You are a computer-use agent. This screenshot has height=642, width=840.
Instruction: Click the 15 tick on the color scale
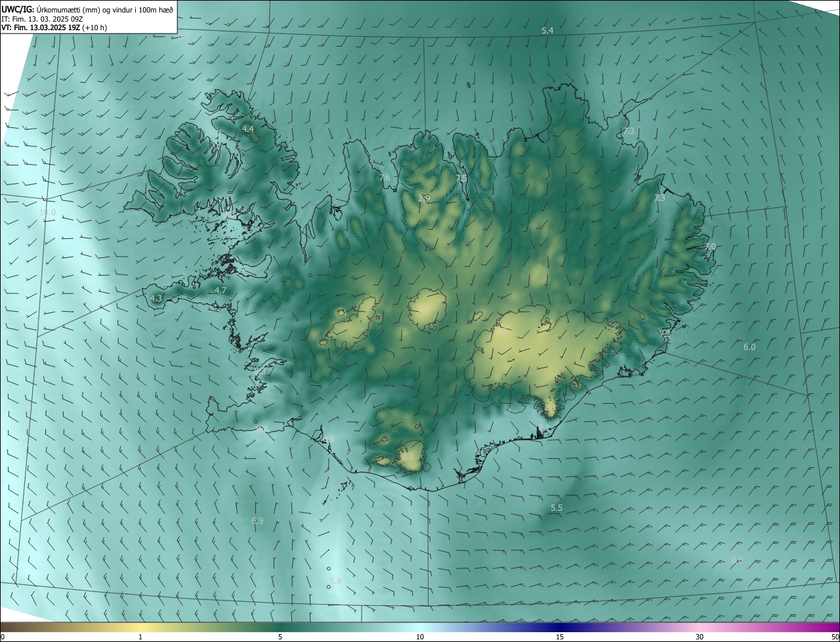(x=560, y=637)
